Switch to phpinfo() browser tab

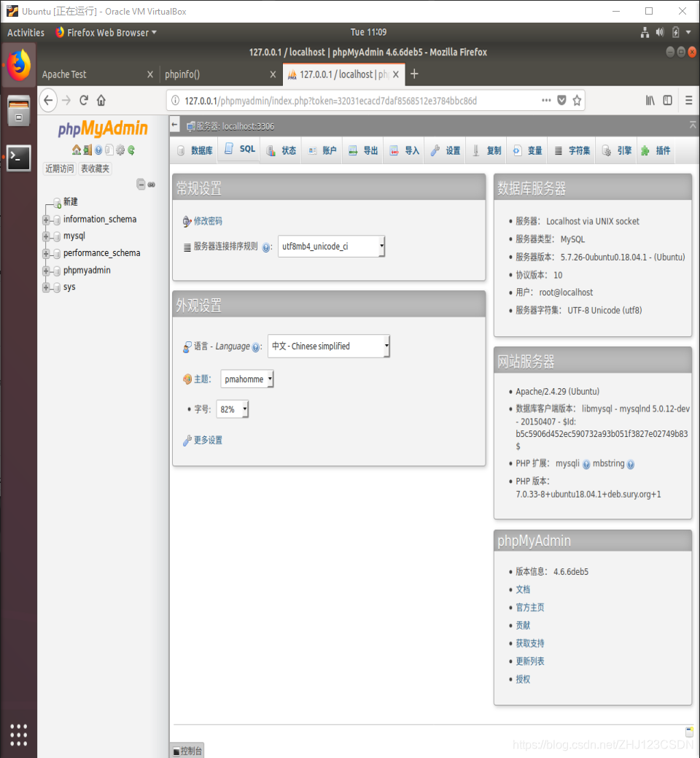click(x=221, y=74)
